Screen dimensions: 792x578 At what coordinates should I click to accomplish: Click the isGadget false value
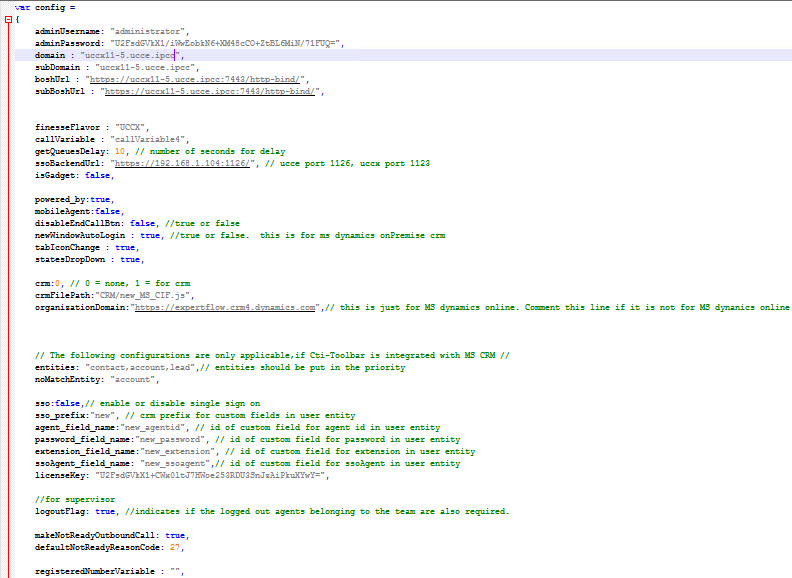tap(98, 175)
